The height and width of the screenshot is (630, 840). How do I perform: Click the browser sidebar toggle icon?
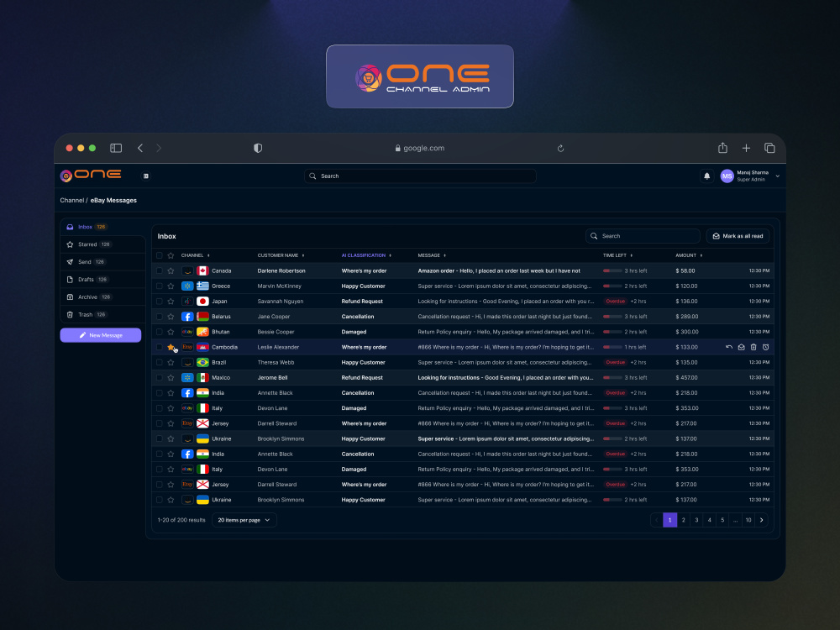pos(116,148)
